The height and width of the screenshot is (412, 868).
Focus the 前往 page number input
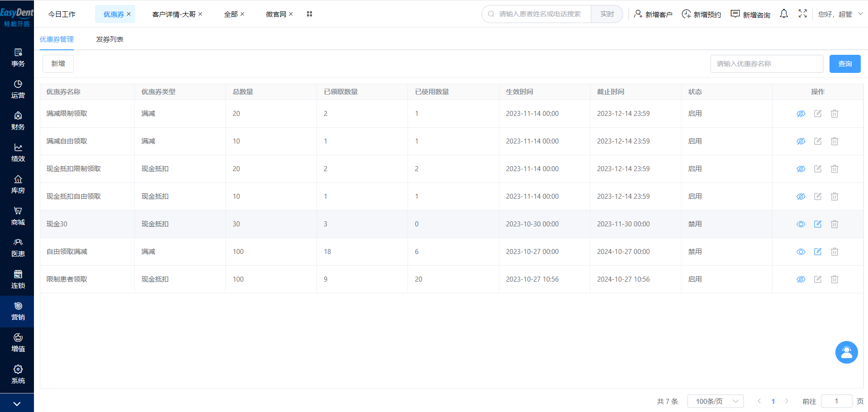tap(836, 401)
